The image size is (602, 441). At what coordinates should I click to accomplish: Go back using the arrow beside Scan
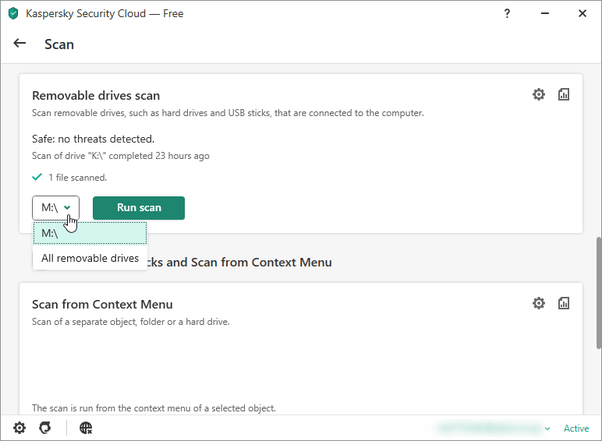click(20, 43)
